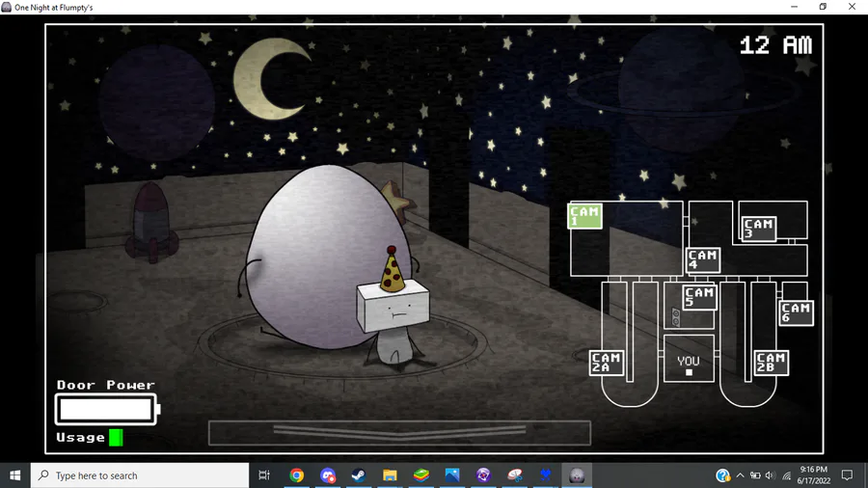Viewport: 868px width, 488px height.
Task: Open the volume control tray icon
Action: (x=770, y=475)
